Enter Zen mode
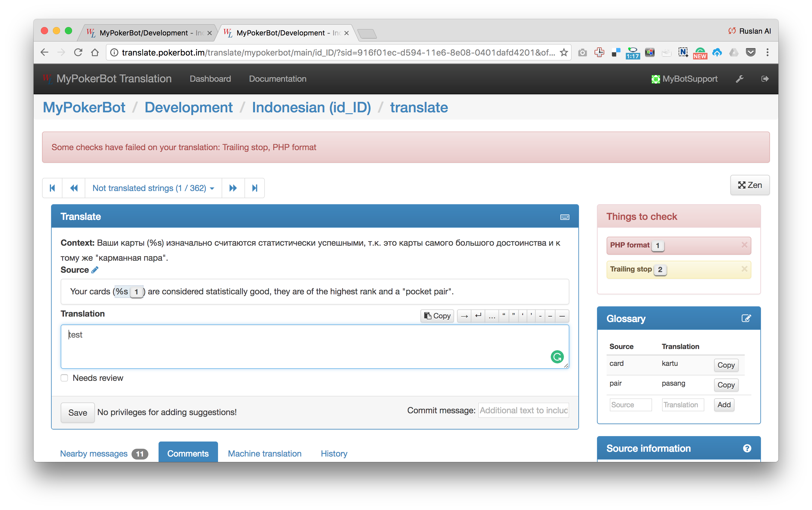This screenshot has width=812, height=510. click(x=750, y=185)
